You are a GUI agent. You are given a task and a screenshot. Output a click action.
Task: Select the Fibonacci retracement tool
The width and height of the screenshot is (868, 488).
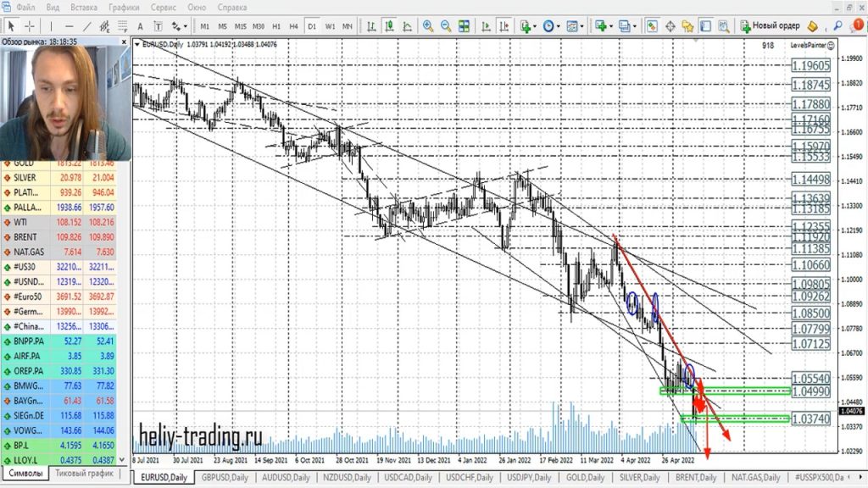pyautogui.click(x=125, y=26)
